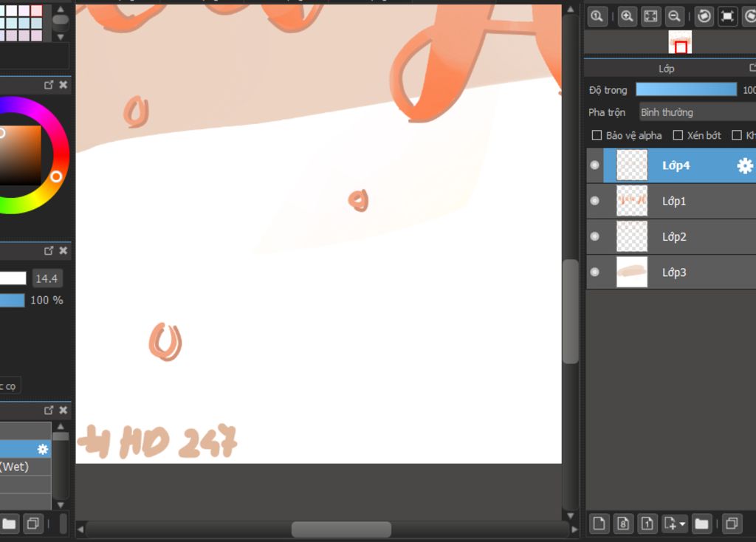Enable the Xén bớt clipping checkbox

[x=678, y=136]
